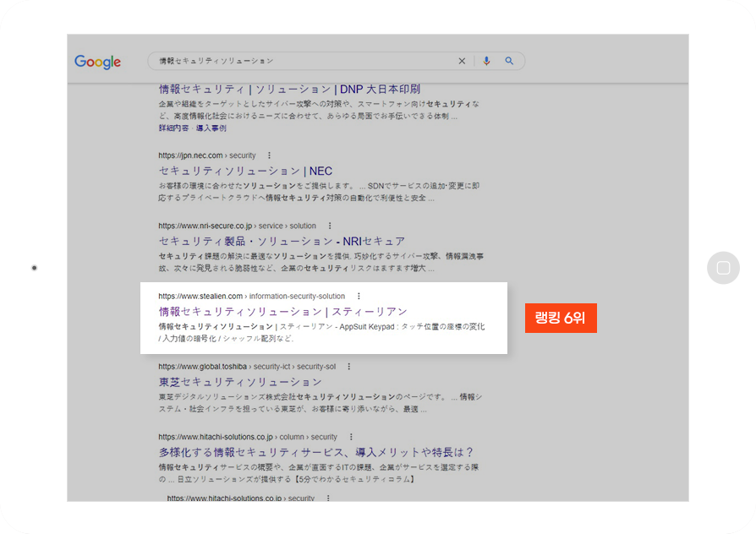The height and width of the screenshot is (534, 756).
Task: Open セキュリティソリューション | NEC result
Action: (245, 171)
